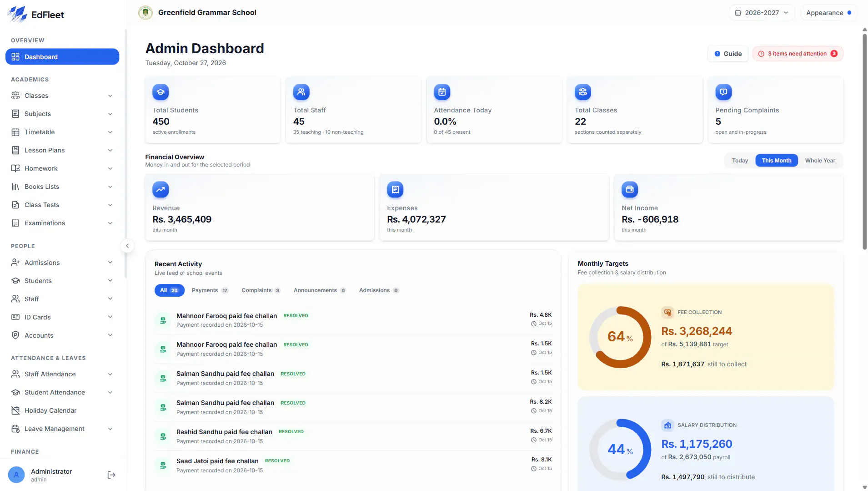This screenshot has width=868, height=491.
Task: Click the Administrator avatar circle
Action: point(16,475)
